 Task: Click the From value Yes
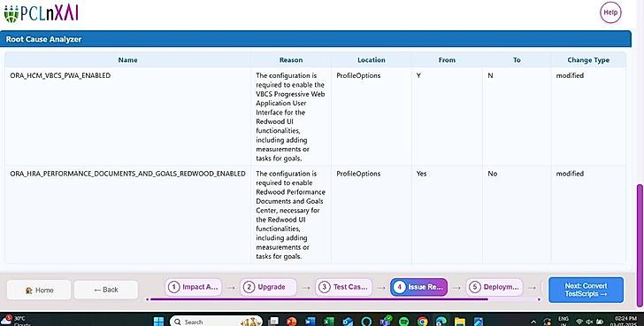tap(421, 174)
